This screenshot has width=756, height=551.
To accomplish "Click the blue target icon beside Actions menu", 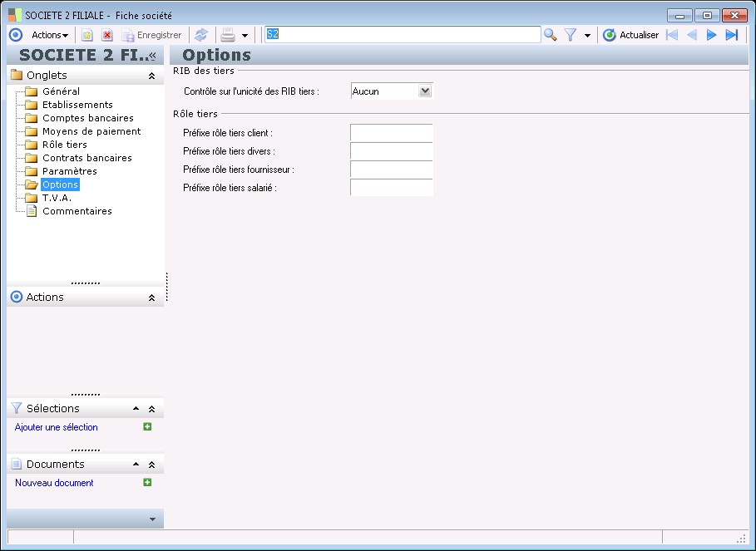I will pos(16,35).
